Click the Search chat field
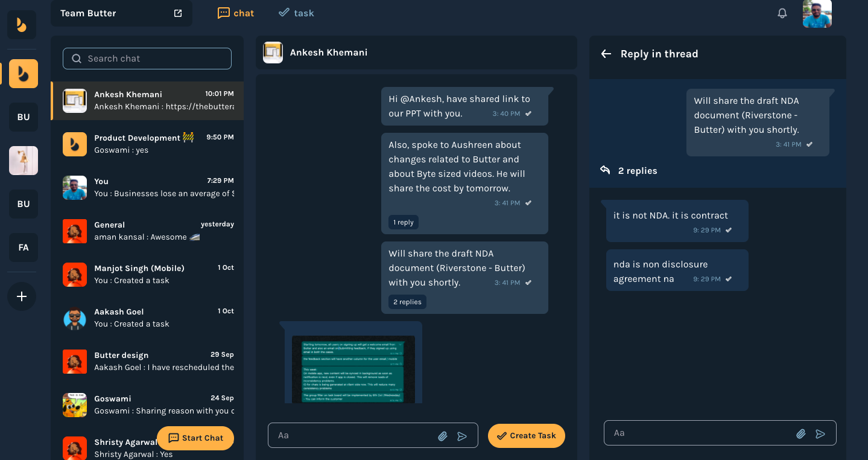 pyautogui.click(x=147, y=59)
